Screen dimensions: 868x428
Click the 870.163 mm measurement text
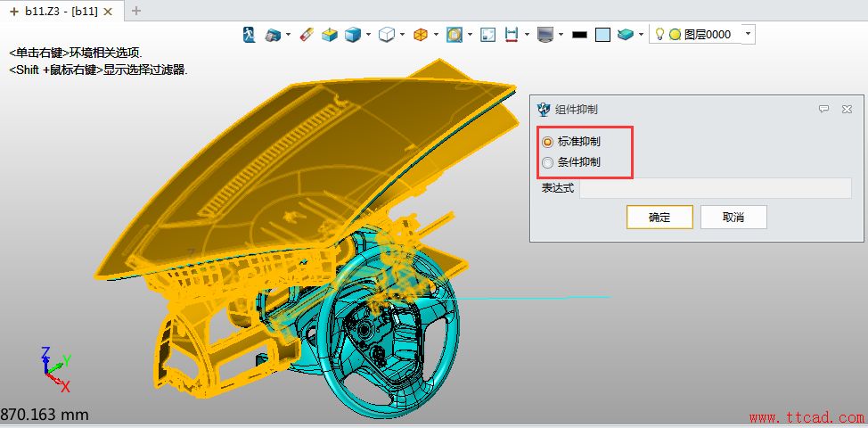45,414
